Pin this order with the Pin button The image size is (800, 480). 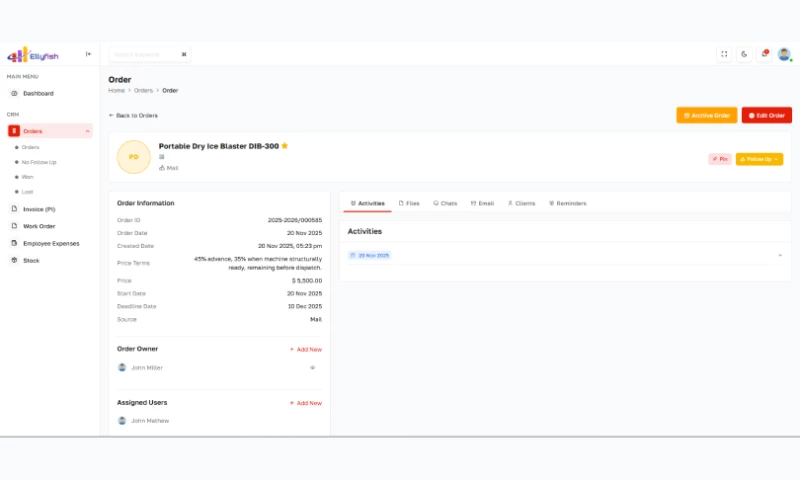[x=719, y=159]
